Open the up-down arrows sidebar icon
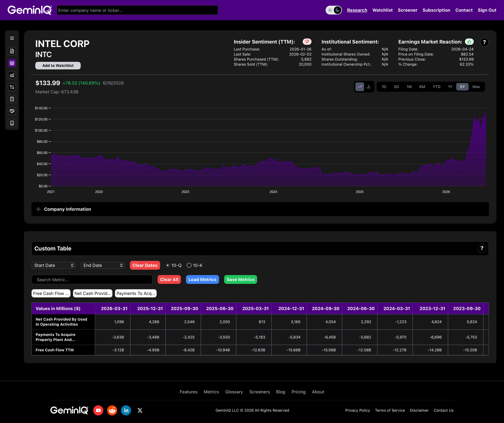The image size is (504, 423). tap(12, 87)
